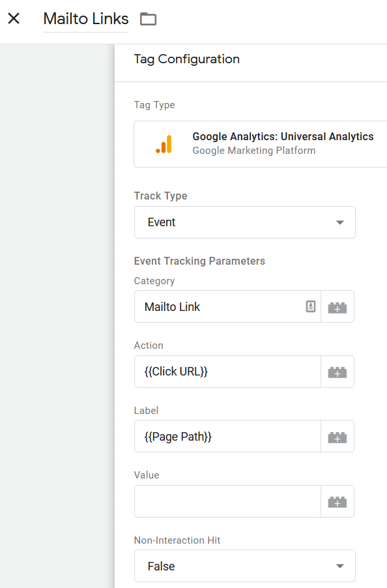Click contact card icon inside Category field
The height and width of the screenshot is (588, 387).
point(311,306)
